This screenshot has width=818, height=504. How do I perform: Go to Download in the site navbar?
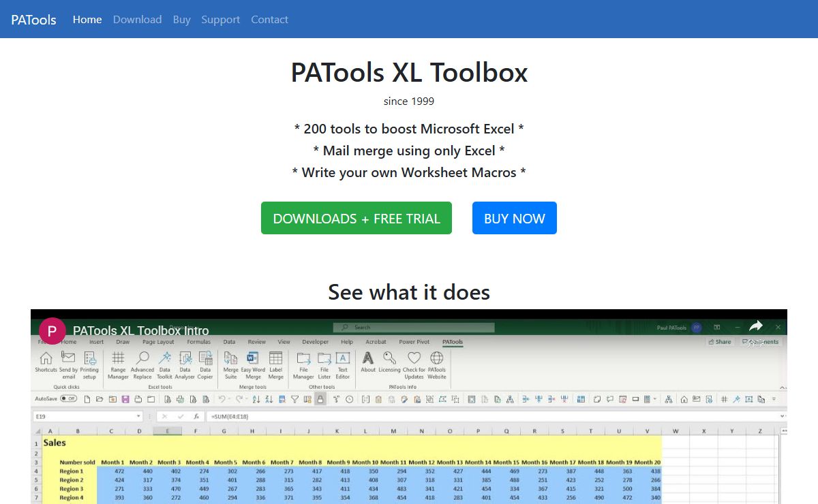[137, 19]
